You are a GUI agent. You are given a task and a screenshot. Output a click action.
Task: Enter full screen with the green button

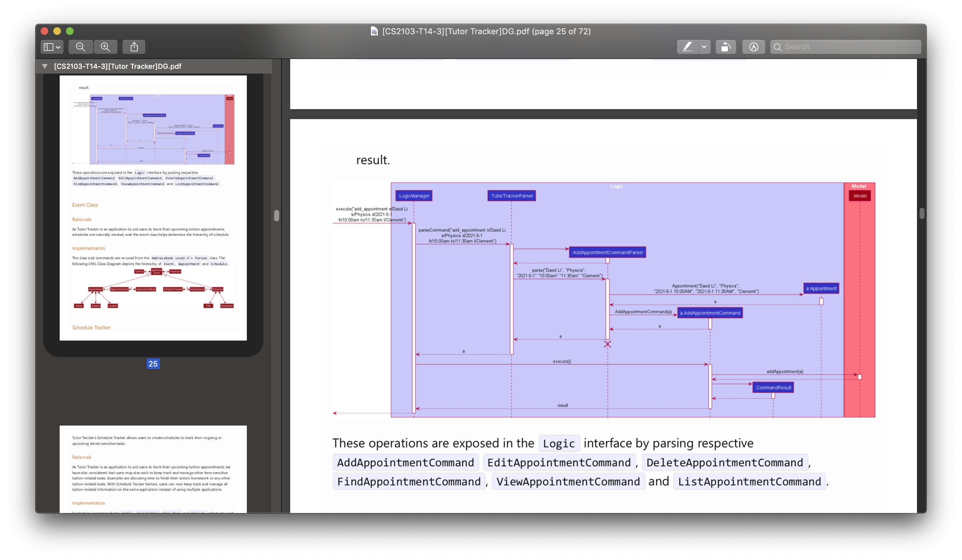point(70,31)
